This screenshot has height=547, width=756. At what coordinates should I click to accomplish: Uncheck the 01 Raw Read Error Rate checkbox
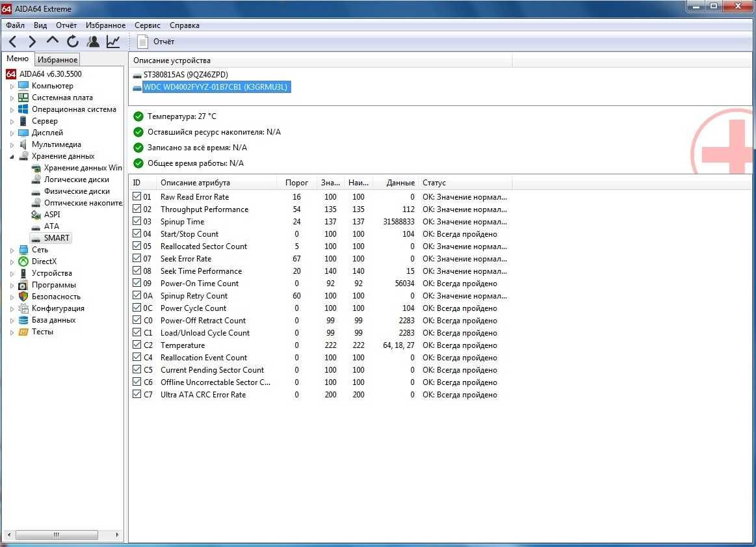pos(137,196)
